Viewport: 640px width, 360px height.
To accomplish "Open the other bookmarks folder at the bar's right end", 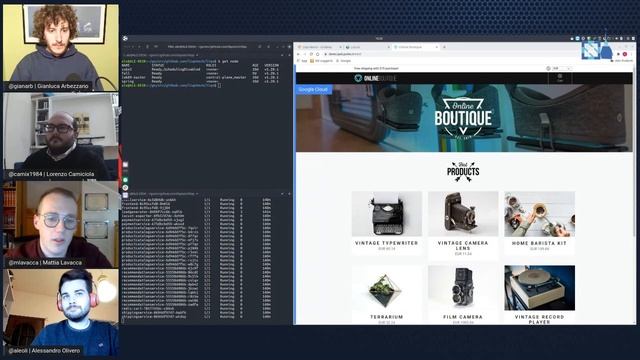I will tap(622, 60).
